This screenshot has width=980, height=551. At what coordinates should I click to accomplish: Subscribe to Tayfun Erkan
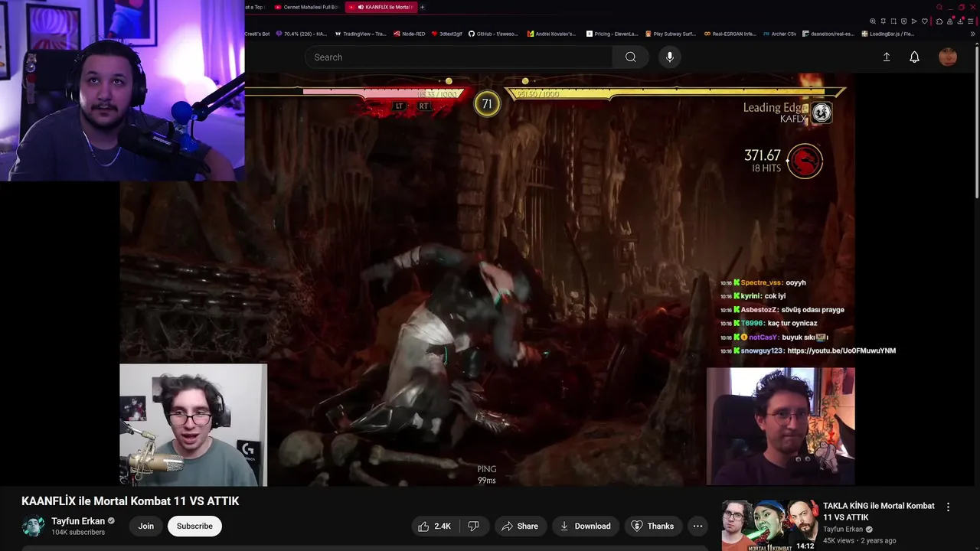(x=194, y=526)
